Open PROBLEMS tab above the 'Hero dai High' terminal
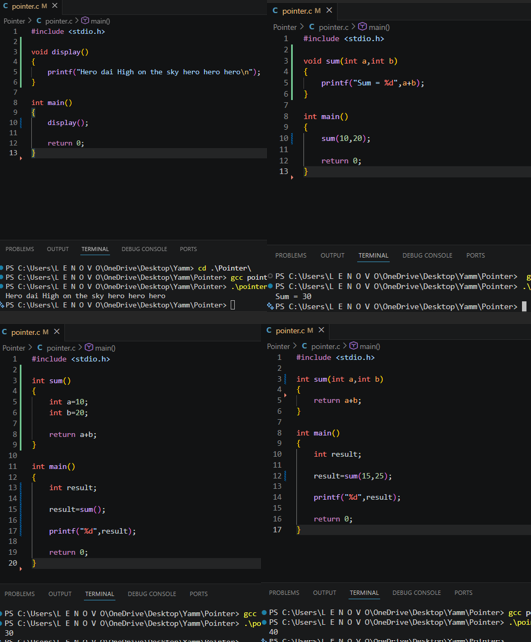 (x=20, y=249)
